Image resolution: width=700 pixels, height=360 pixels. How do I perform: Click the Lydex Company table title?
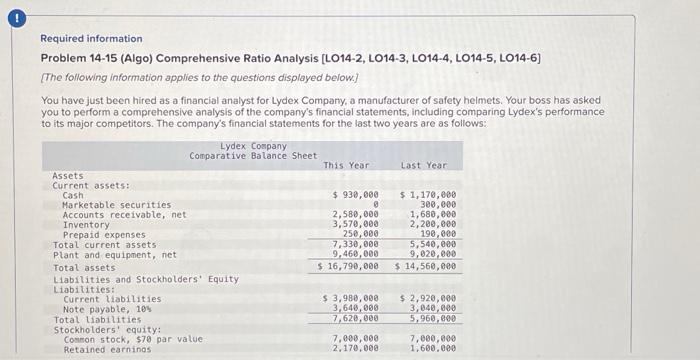253,146
